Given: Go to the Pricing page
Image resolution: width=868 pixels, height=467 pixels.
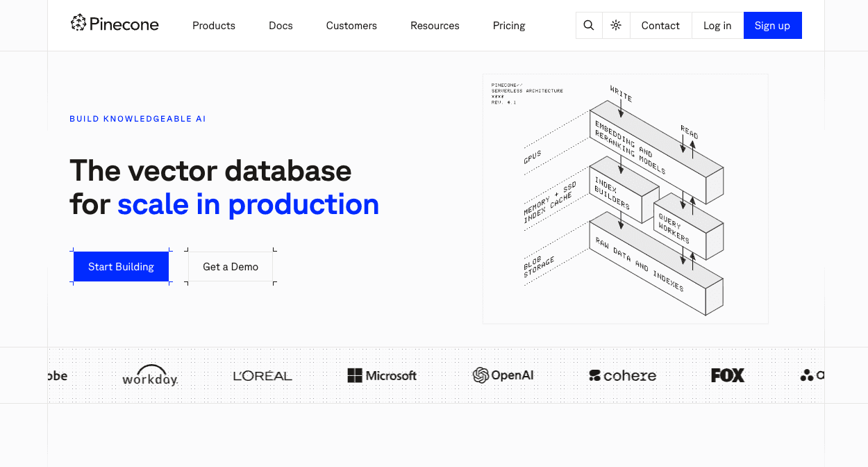Looking at the screenshot, I should point(509,26).
